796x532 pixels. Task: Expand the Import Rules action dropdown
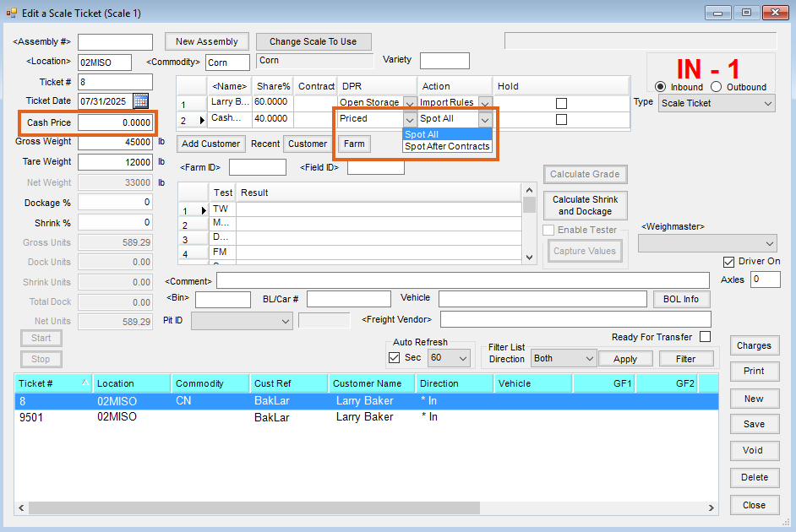pyautogui.click(x=485, y=103)
